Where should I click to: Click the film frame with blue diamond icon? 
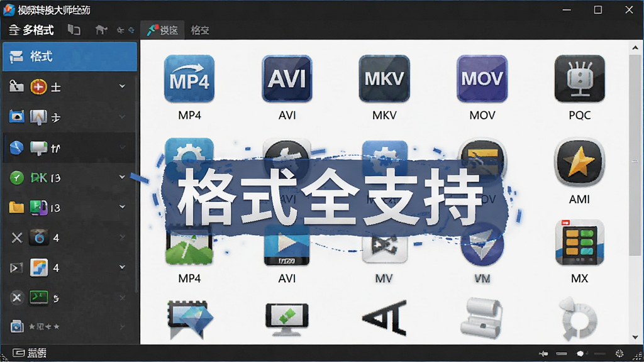(x=190, y=320)
